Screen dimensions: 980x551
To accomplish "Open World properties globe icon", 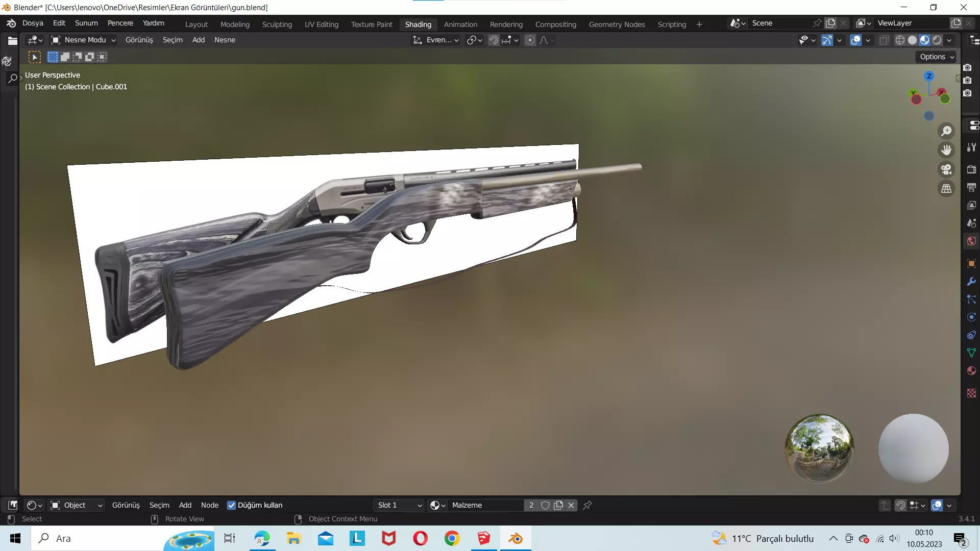I will 971,241.
